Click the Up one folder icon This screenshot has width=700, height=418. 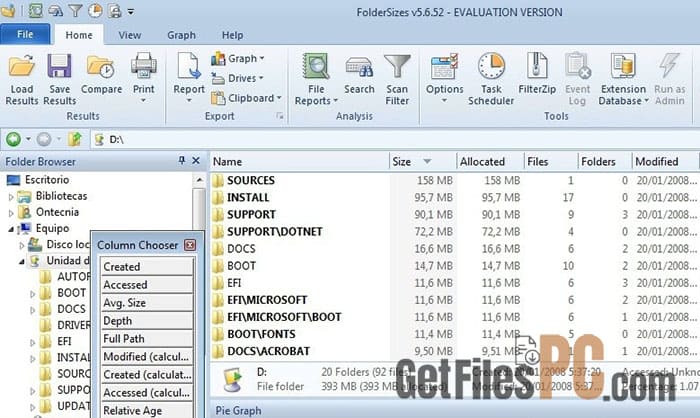[75, 139]
